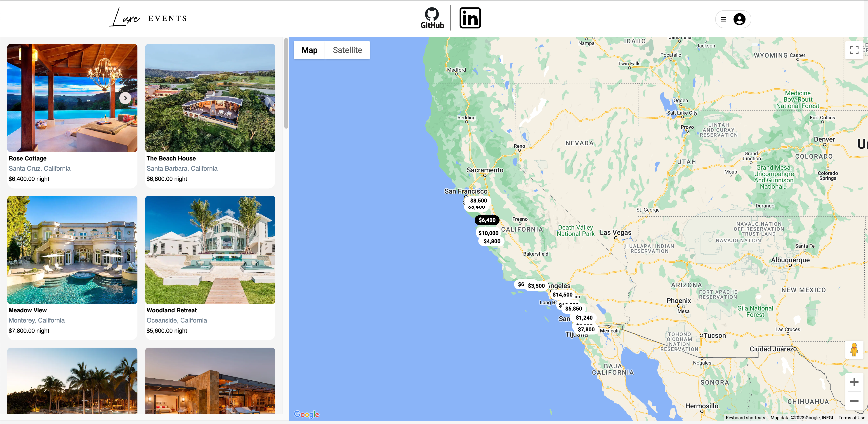868x424 pixels.
Task: Open the Woodland Retreat photo
Action: pyautogui.click(x=210, y=250)
